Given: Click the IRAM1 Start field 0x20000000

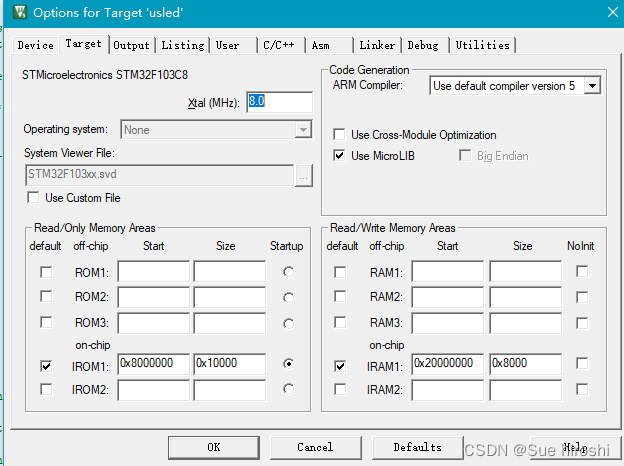Looking at the screenshot, I should (x=448, y=364).
